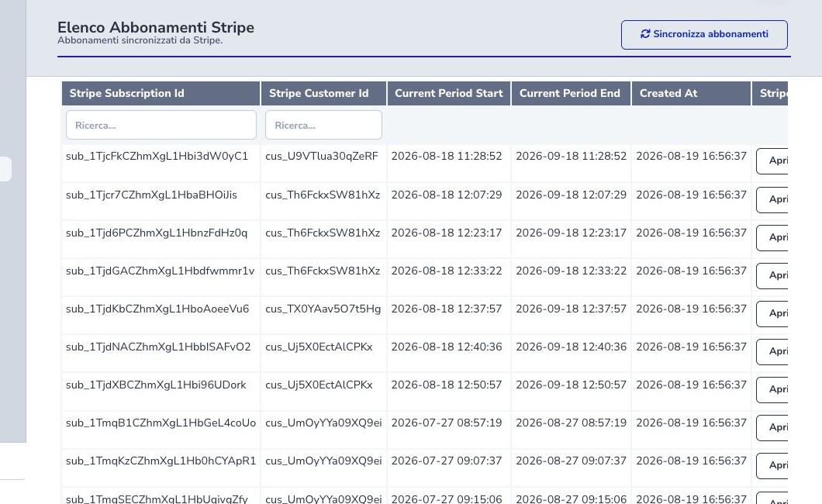The width and height of the screenshot is (822, 504).
Task: Click period start 2026-07-27 09:07:37
Action: tap(447, 461)
